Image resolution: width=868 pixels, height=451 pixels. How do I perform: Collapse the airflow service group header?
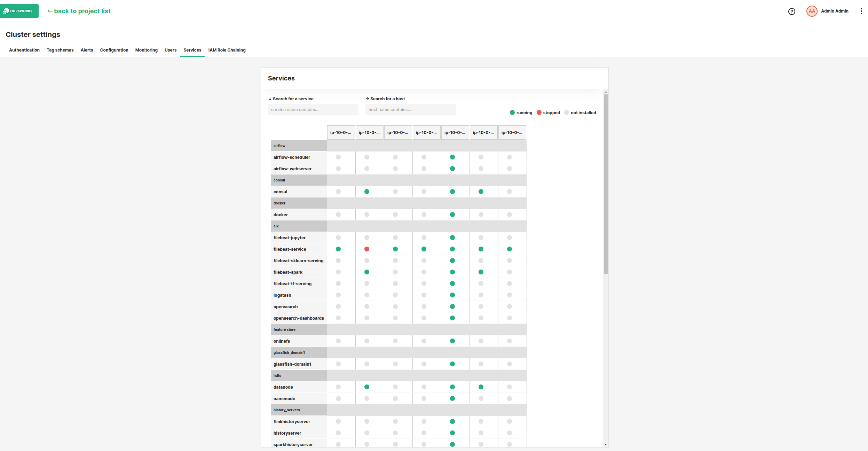[x=298, y=146]
